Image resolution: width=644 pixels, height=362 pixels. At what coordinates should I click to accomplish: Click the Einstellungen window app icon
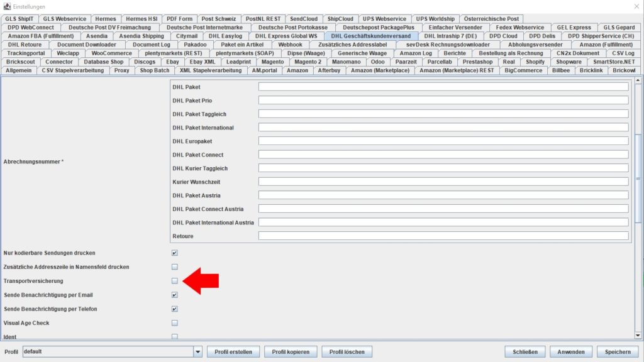pos(7,6)
